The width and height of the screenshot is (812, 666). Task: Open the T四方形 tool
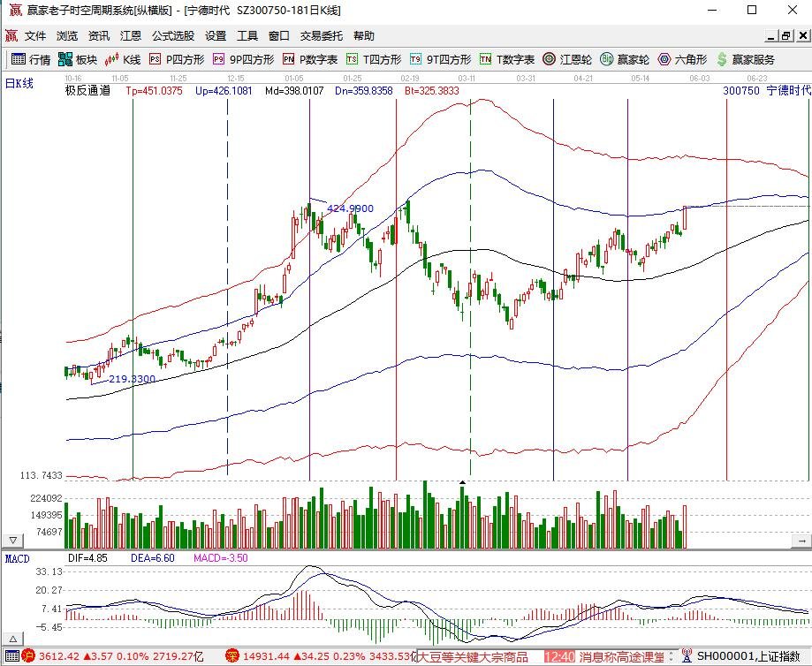pyautogui.click(x=374, y=59)
